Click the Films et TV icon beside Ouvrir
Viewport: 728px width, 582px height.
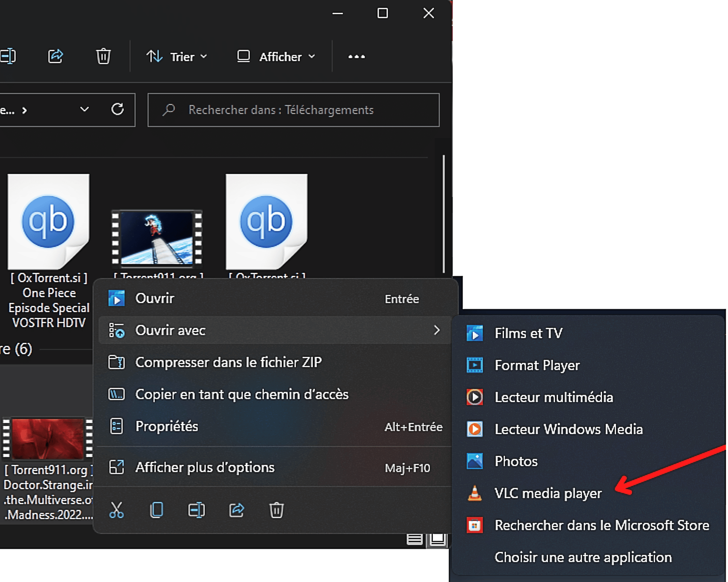tap(116, 299)
